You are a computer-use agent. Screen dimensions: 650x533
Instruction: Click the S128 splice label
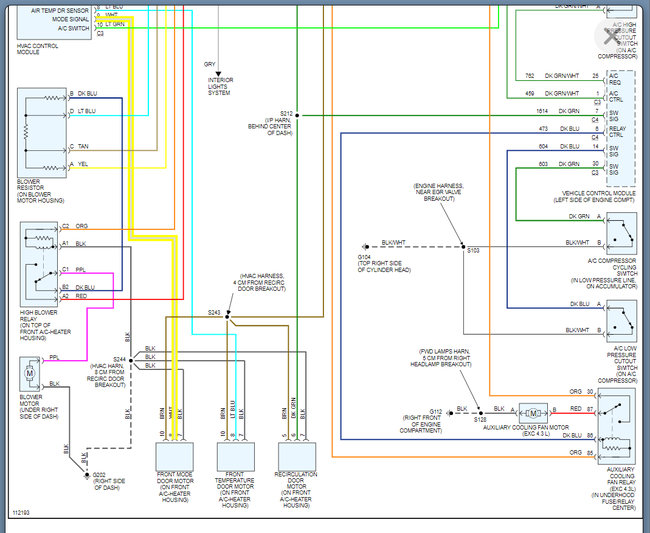480,419
